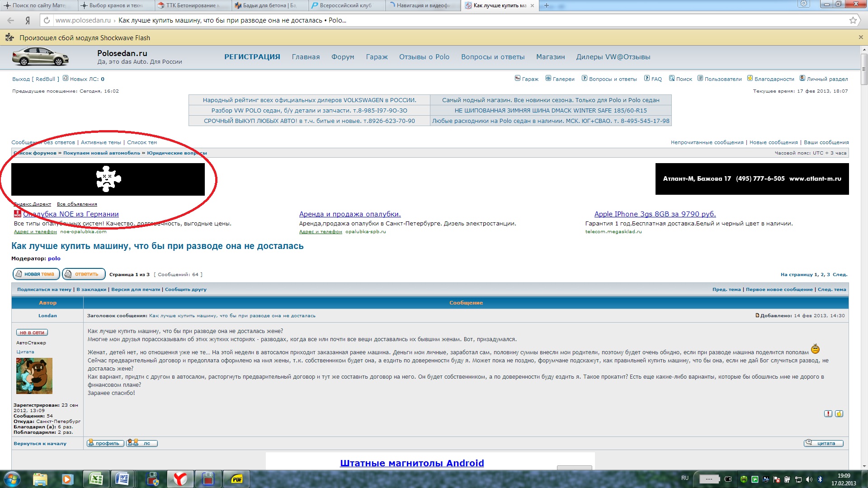The image size is (868, 488).
Task: Switch to the Бадьи для бетона tab
Action: [269, 5]
